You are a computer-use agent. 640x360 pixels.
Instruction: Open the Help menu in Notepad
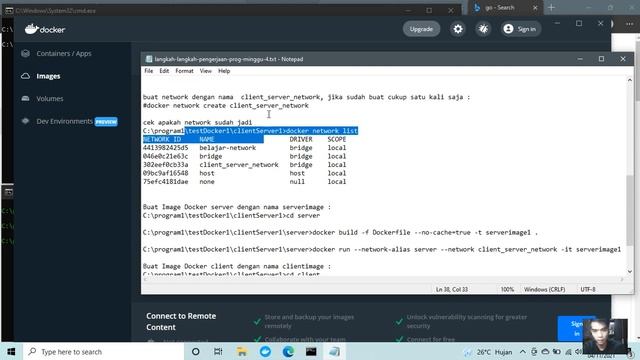pyautogui.click(x=224, y=71)
